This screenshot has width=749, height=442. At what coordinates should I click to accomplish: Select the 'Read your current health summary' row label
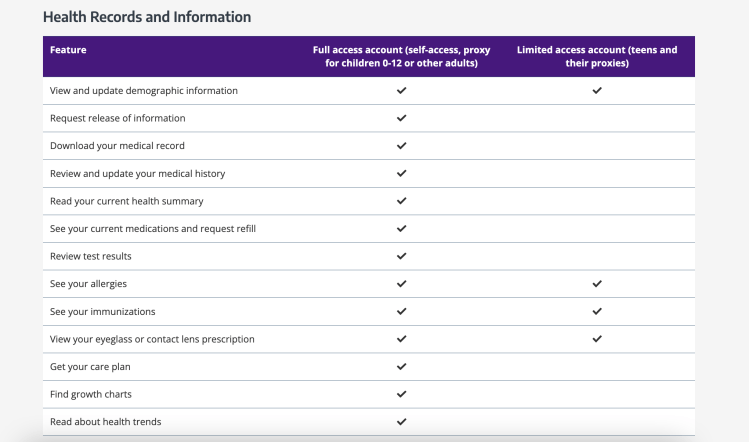pyautogui.click(x=126, y=201)
